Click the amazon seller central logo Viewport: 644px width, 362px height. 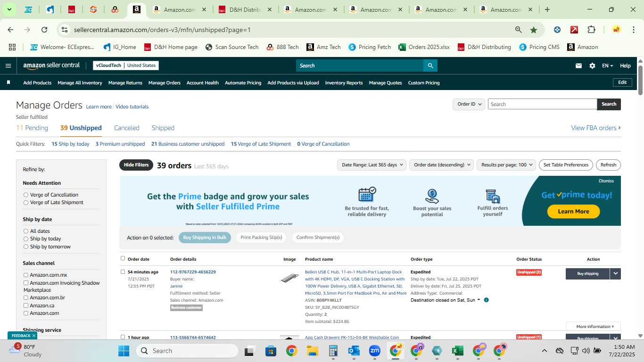coord(51,66)
